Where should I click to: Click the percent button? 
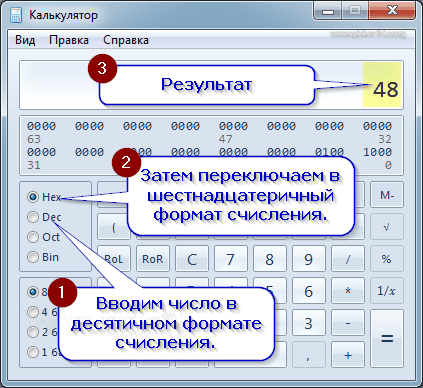pyautogui.click(x=387, y=259)
